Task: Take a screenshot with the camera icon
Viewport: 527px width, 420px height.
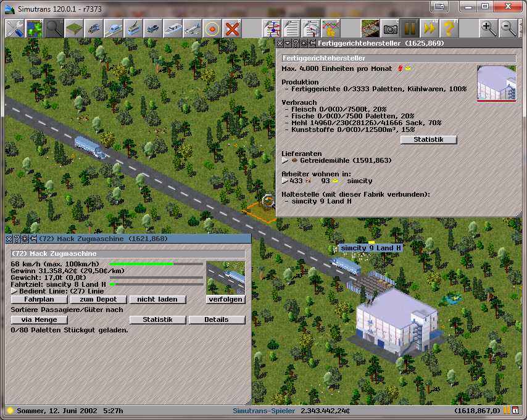Action: (x=390, y=28)
